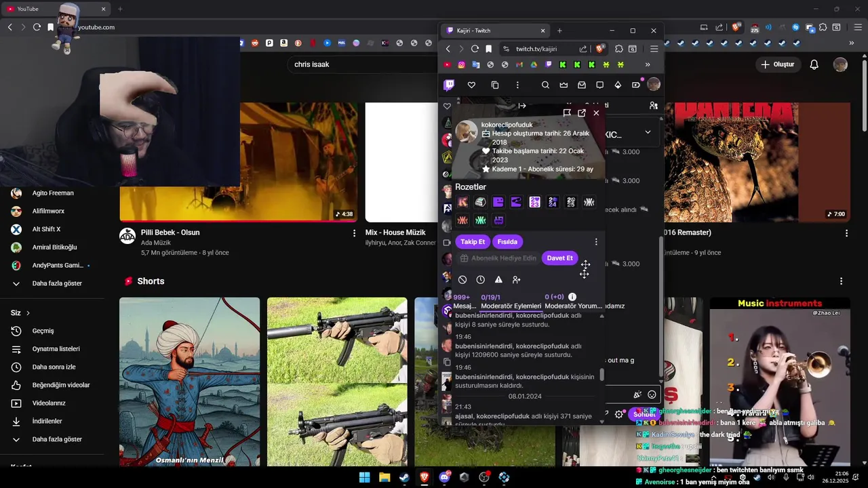Open Twitch window hamburger menu
Viewport: 868px width, 488px height.
point(654,49)
